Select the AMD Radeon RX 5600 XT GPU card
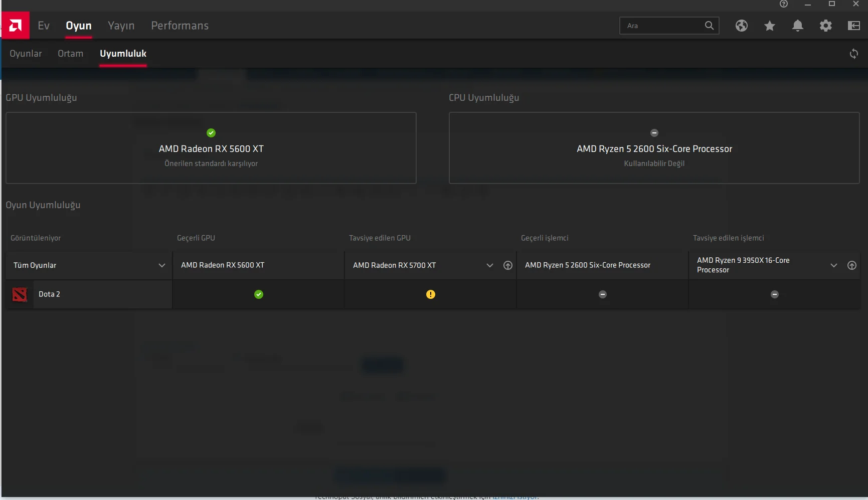This screenshot has height=500, width=868. [x=211, y=148]
